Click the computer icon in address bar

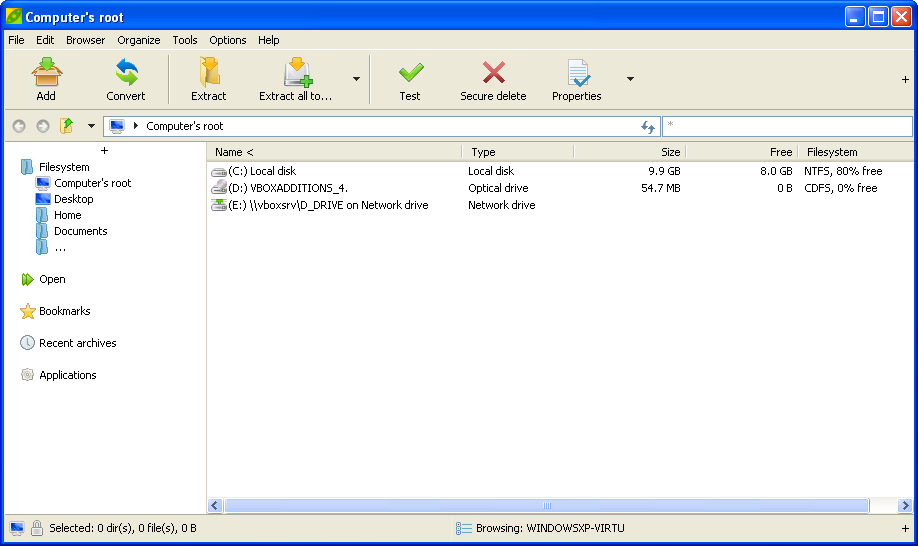[x=117, y=126]
